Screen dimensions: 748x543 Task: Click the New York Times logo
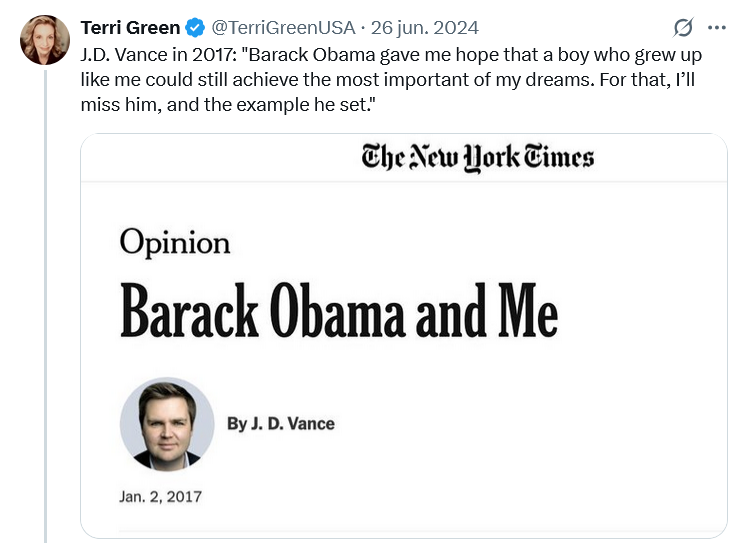click(x=478, y=157)
